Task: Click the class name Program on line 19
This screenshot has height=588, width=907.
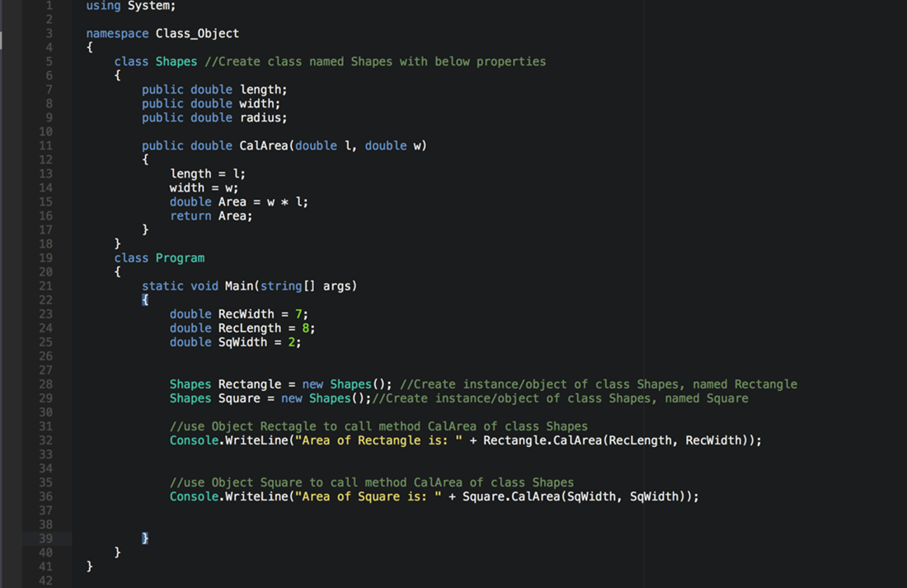Action: coord(180,257)
